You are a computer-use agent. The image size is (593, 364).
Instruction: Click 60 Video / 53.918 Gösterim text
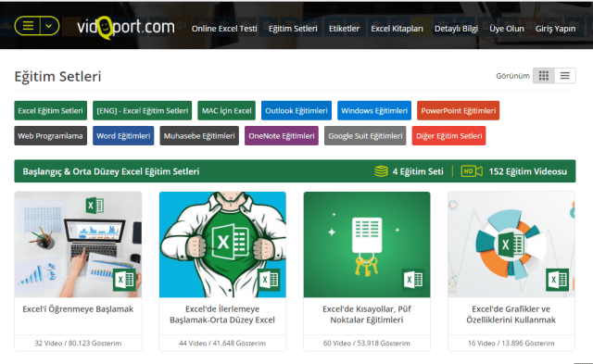point(367,344)
